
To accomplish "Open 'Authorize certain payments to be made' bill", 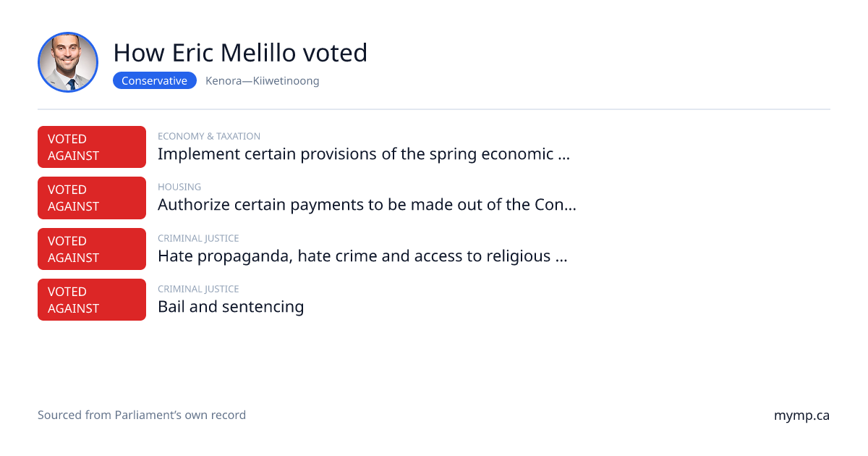I will tap(367, 205).
